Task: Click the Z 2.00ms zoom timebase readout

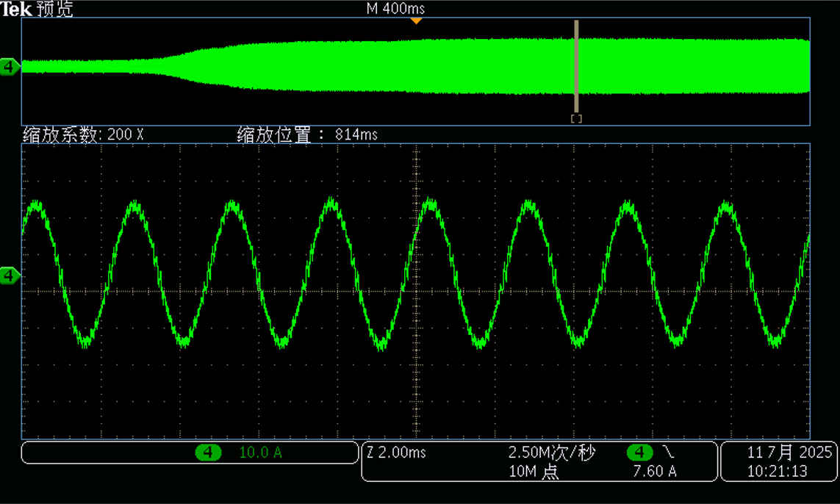Action: 396,453
